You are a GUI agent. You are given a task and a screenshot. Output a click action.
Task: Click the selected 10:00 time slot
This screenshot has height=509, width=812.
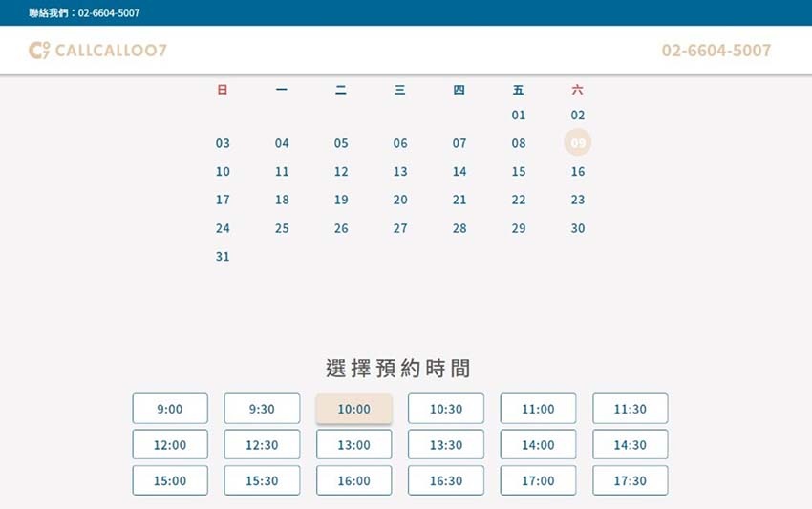[354, 409]
